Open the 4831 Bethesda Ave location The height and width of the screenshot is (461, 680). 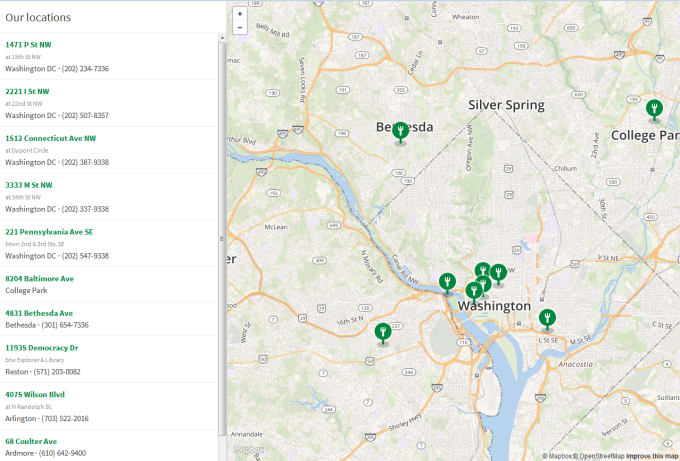pos(39,313)
